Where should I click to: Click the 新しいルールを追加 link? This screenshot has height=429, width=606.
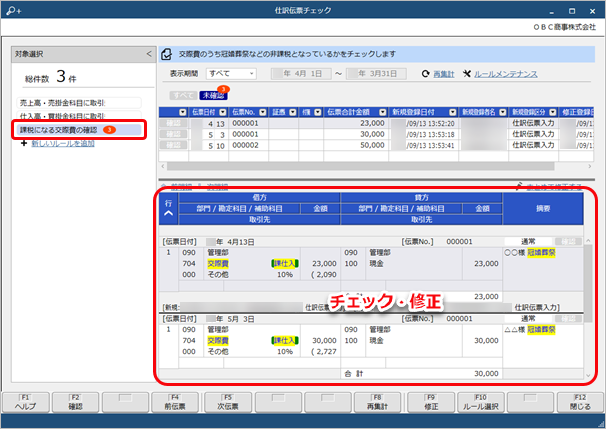click(x=63, y=143)
